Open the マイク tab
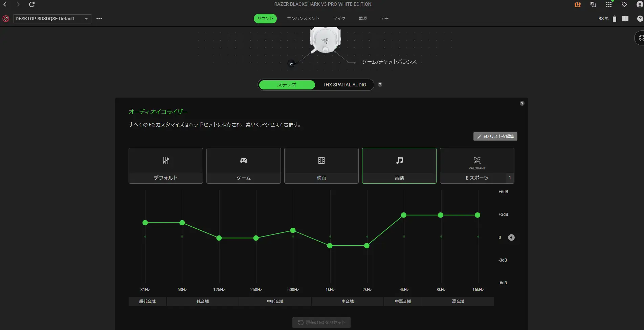The image size is (644, 330). click(x=339, y=19)
